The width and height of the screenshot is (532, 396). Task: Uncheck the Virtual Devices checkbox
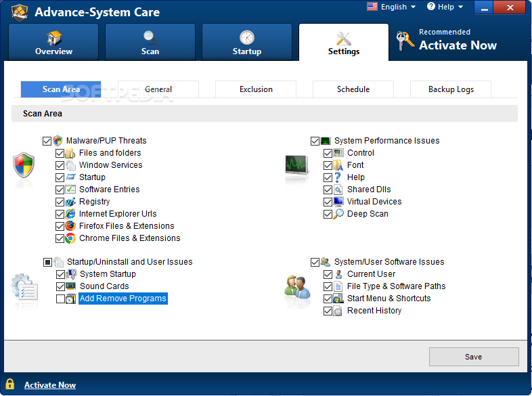click(328, 202)
